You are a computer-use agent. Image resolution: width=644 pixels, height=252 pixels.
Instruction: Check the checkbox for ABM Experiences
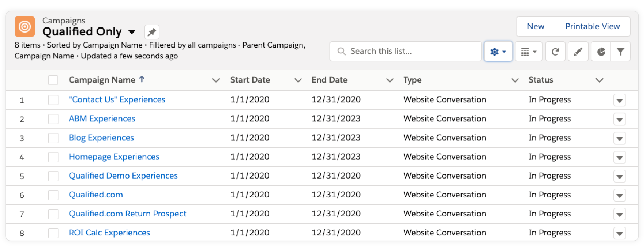[x=53, y=119]
